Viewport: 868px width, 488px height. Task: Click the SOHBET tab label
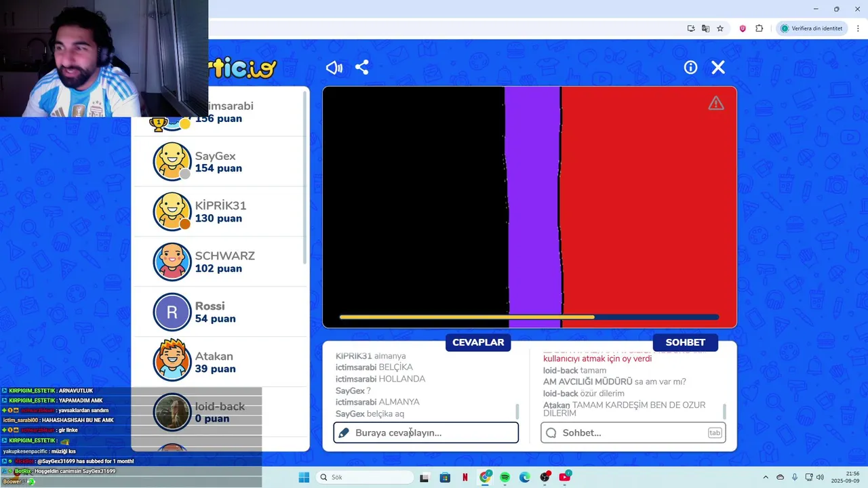[x=685, y=342]
